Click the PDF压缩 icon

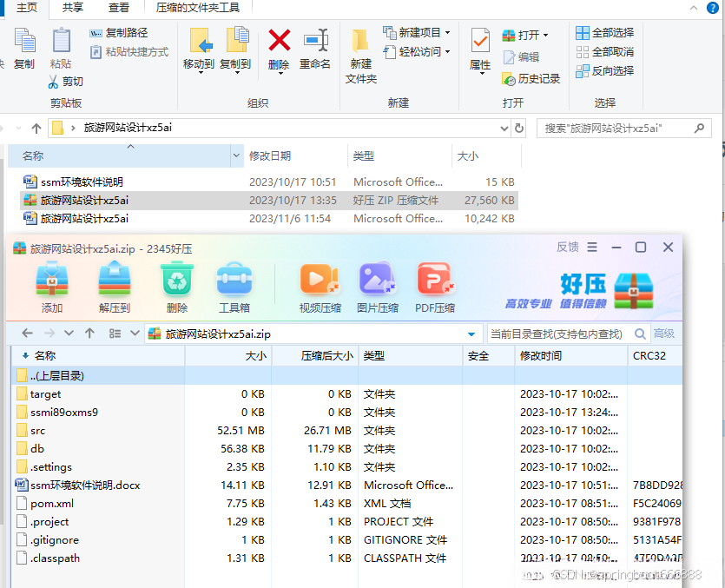point(435,279)
